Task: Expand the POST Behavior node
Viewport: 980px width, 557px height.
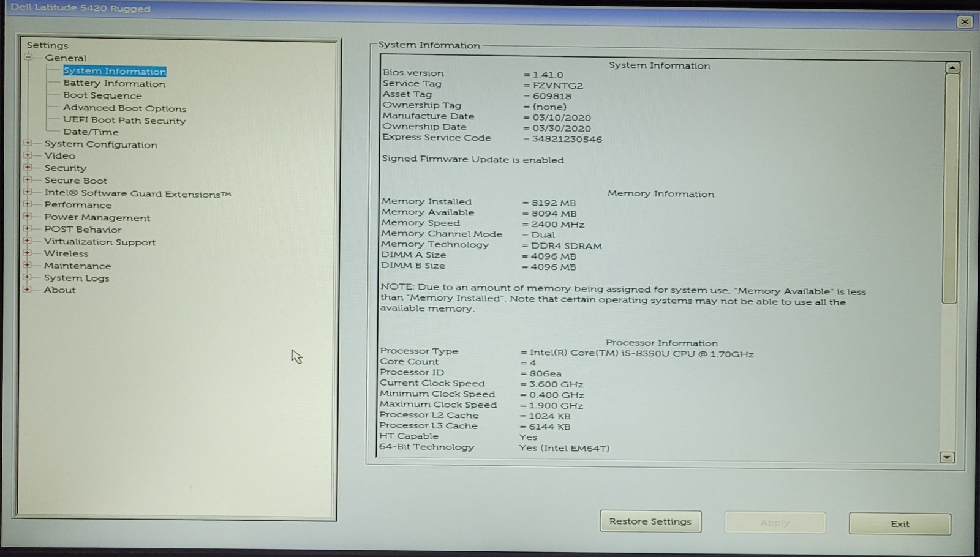Action: click(28, 228)
